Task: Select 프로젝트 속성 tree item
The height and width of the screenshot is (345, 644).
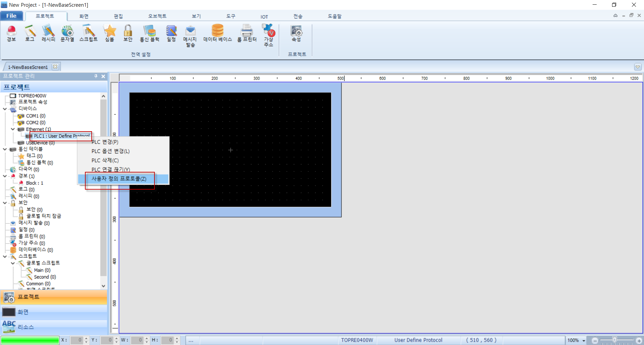Action: [33, 102]
